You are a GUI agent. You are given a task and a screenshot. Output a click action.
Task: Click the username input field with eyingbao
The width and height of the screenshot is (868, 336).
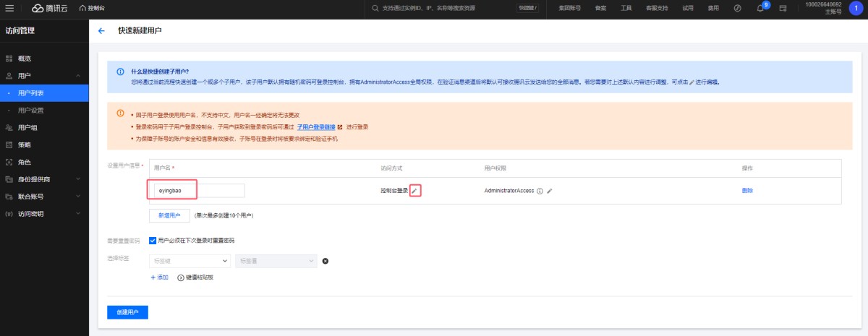(x=196, y=191)
